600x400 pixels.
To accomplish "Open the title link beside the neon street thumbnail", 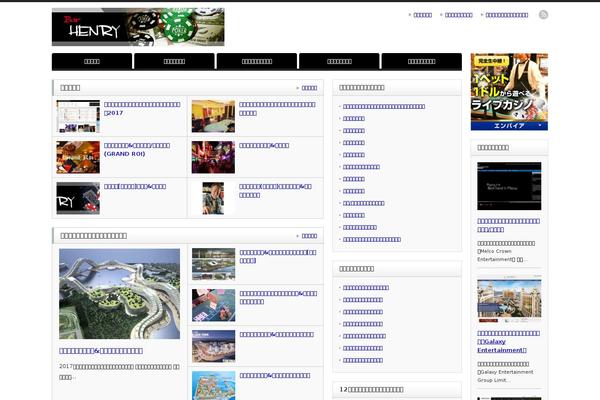I will (x=264, y=145).
